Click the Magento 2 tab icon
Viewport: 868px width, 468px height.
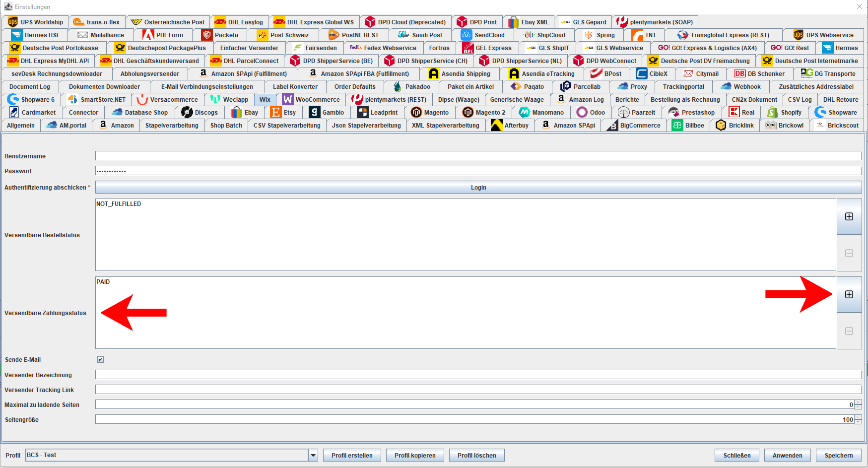coord(468,112)
